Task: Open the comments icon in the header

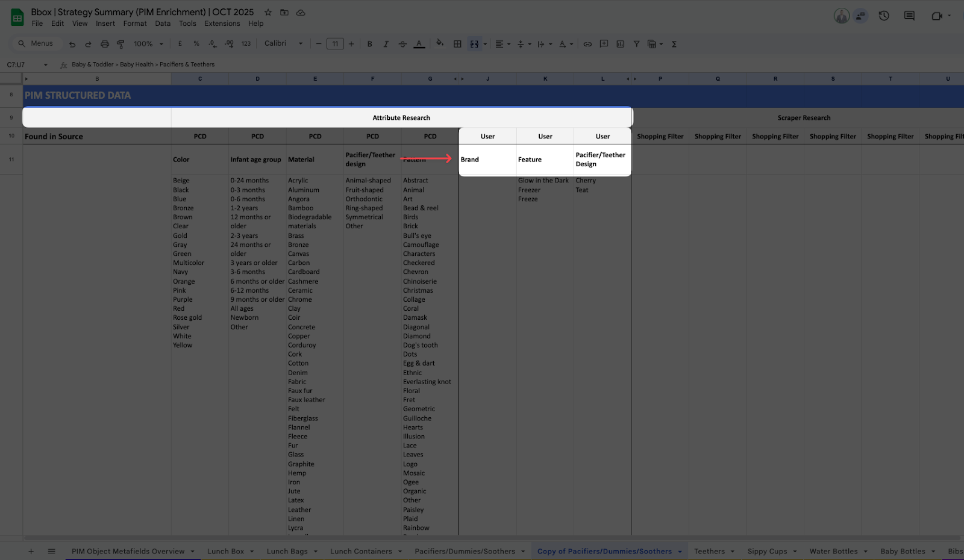Action: (x=909, y=16)
